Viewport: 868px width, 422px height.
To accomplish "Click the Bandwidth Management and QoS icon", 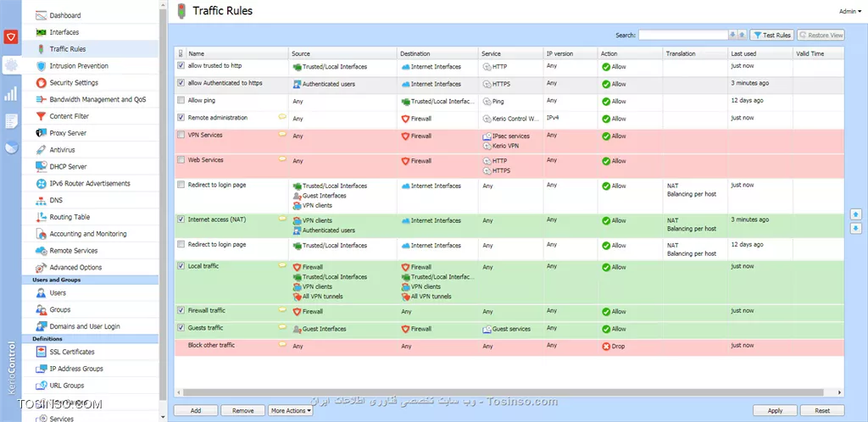I will (x=41, y=99).
